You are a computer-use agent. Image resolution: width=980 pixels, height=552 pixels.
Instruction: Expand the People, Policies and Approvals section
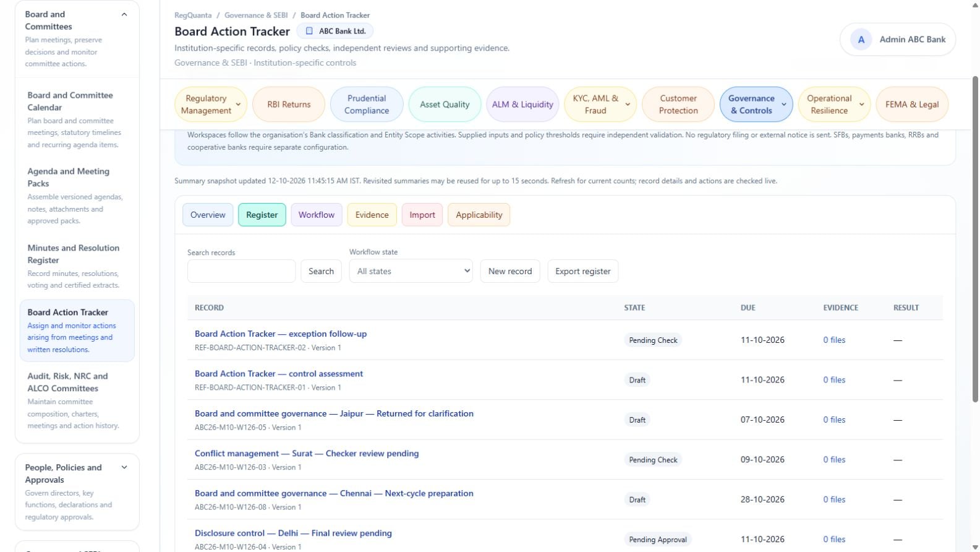click(124, 468)
